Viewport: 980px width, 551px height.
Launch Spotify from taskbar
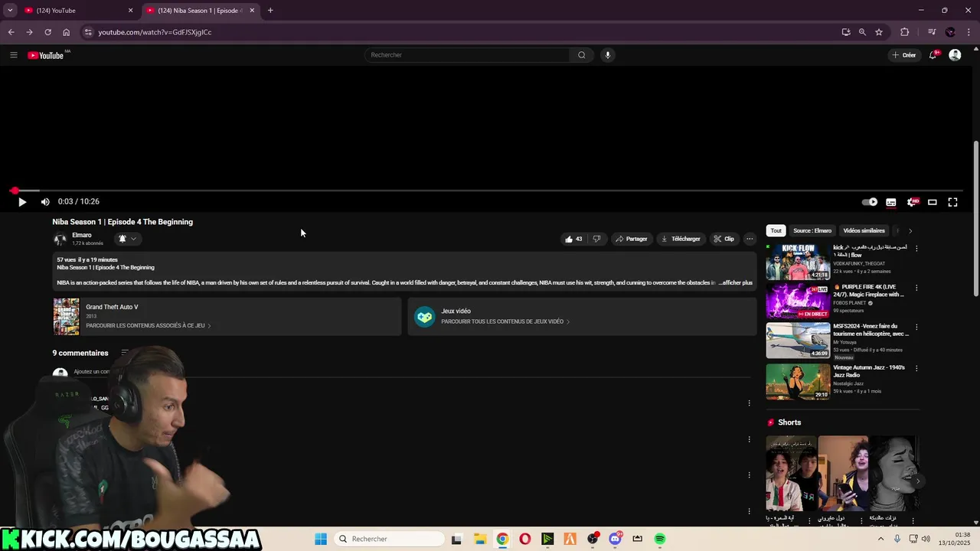pyautogui.click(x=660, y=539)
